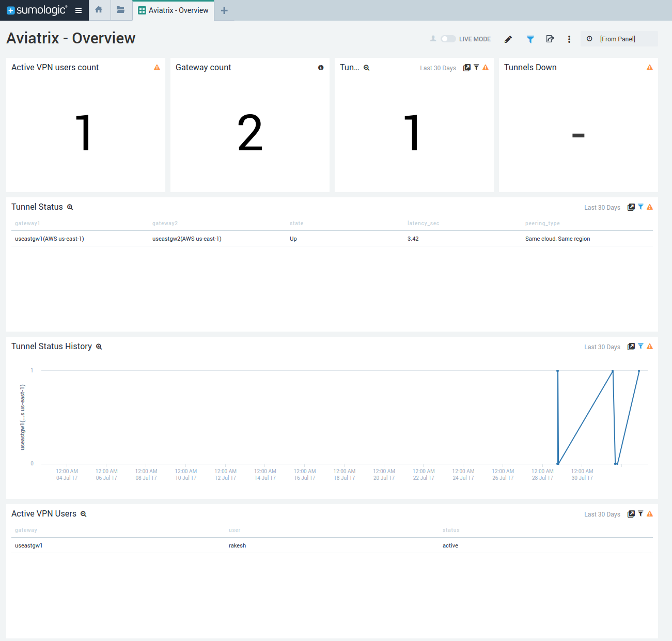Click warning icon on Active VPN users count
Image resolution: width=672 pixels, height=641 pixels.
coord(157,68)
